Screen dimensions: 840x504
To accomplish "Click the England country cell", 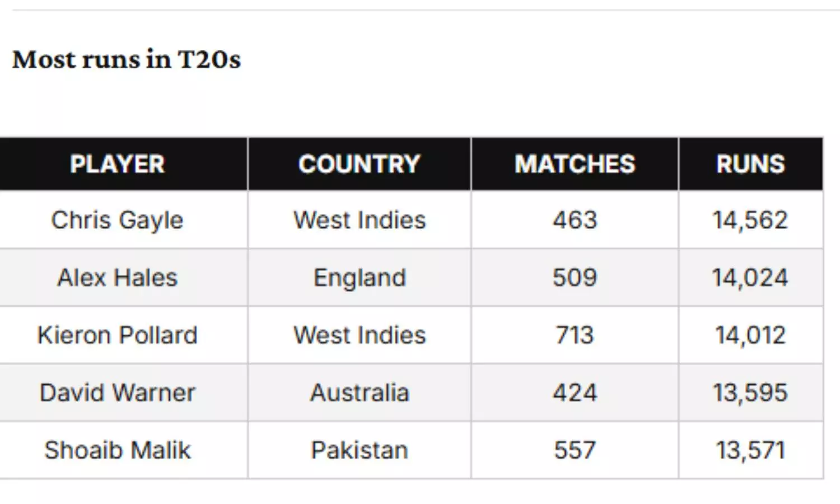I will pyautogui.click(x=360, y=278).
